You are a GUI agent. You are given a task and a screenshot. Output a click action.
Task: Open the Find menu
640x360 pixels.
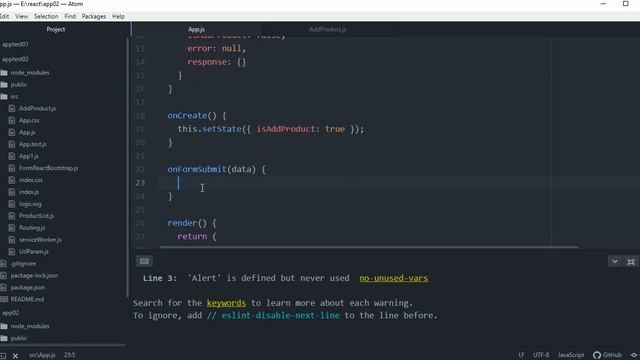click(70, 16)
